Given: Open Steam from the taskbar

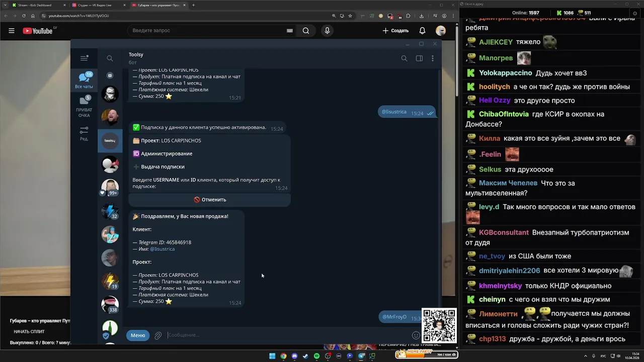Looking at the screenshot, I should [x=305, y=356].
